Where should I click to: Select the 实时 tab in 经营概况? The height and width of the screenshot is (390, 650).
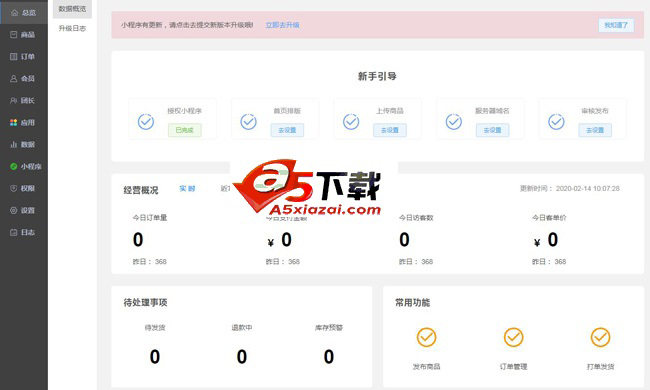click(x=187, y=189)
